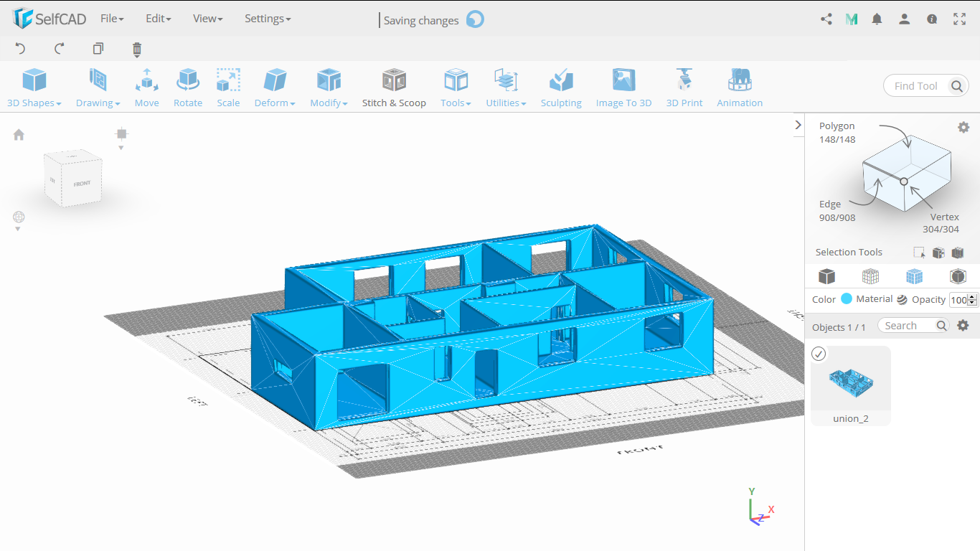Open the 3D Print tool
This screenshot has height=551, width=980.
(x=684, y=88)
